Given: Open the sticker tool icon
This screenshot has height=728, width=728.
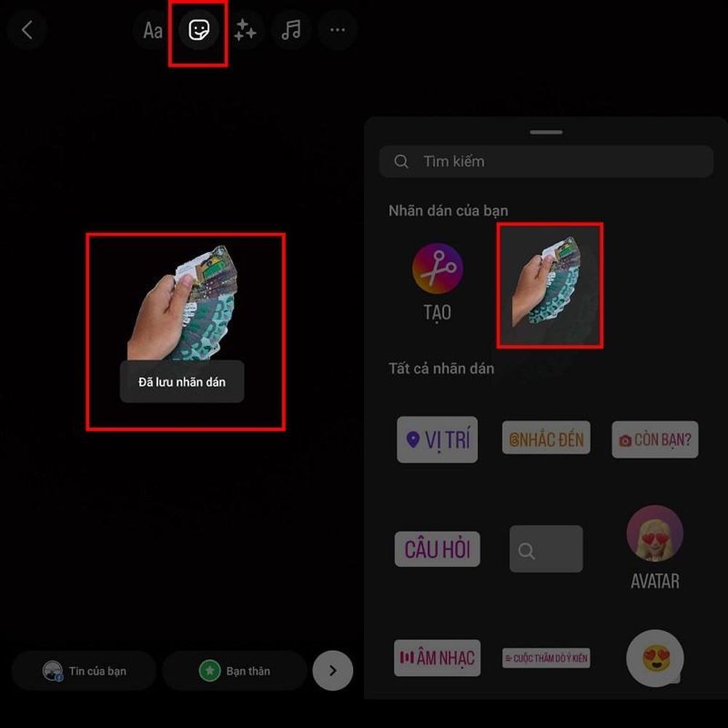Looking at the screenshot, I should [x=199, y=30].
